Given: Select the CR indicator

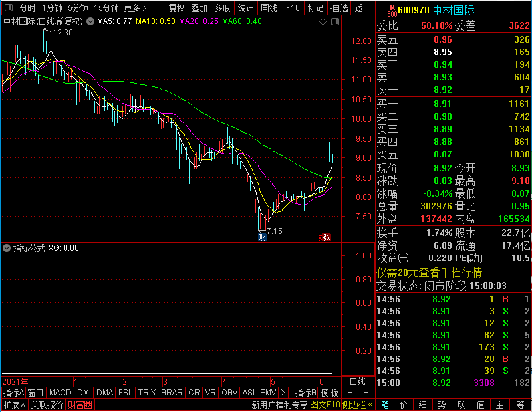Looking at the screenshot, I should pyautogui.click(x=194, y=393).
